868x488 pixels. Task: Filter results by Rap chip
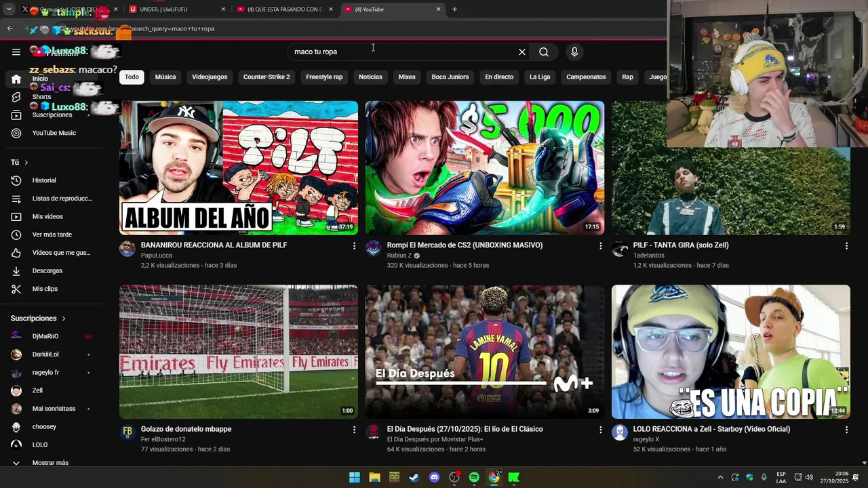[627, 77]
